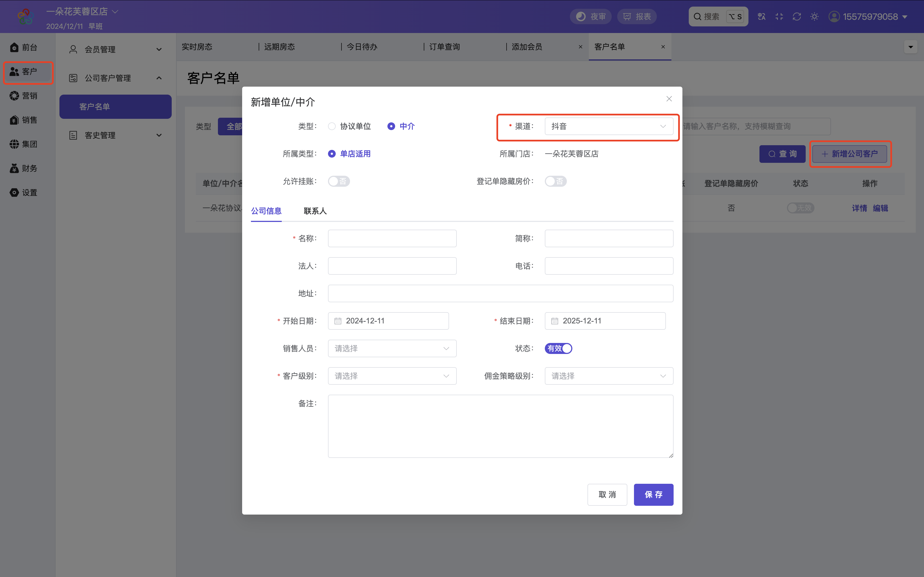Select the 客户名单 sidebar menu item
Screen dimensions: 924x577
[x=115, y=107]
